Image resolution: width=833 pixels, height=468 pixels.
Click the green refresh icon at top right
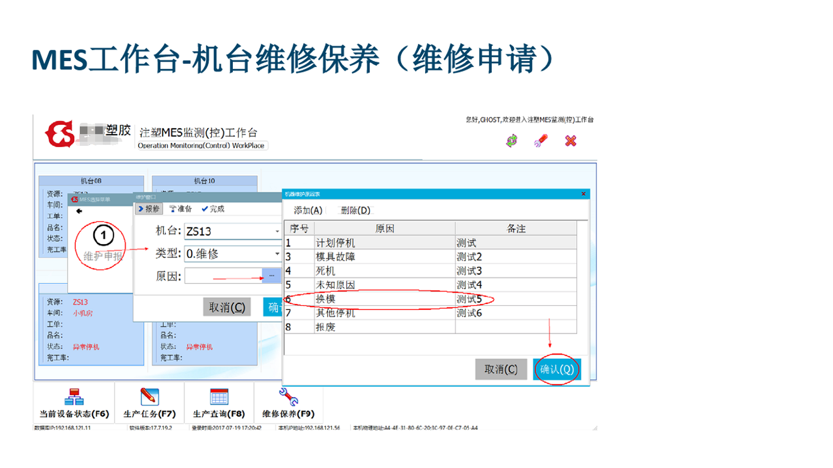pos(512,141)
